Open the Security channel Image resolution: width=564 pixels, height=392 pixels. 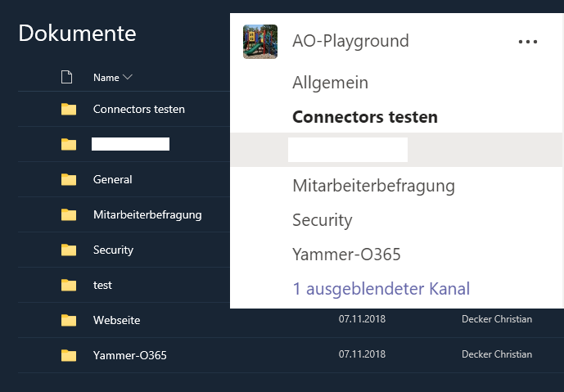tap(323, 220)
